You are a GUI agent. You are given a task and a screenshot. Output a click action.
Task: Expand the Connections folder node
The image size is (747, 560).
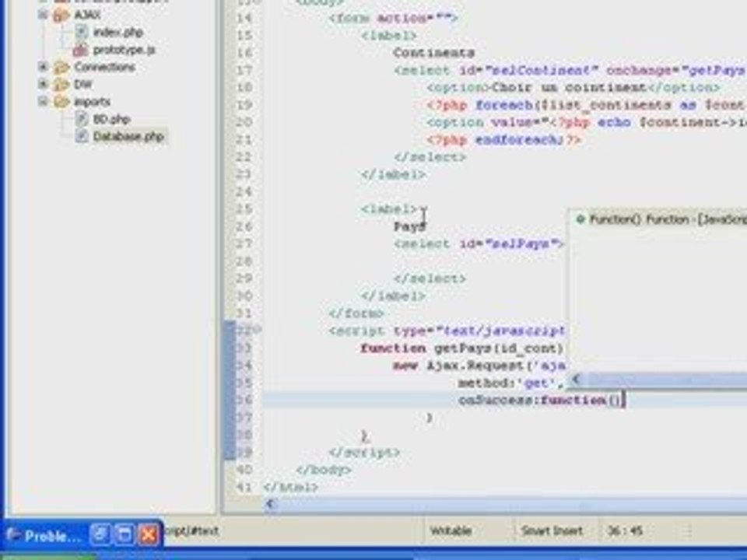43,67
